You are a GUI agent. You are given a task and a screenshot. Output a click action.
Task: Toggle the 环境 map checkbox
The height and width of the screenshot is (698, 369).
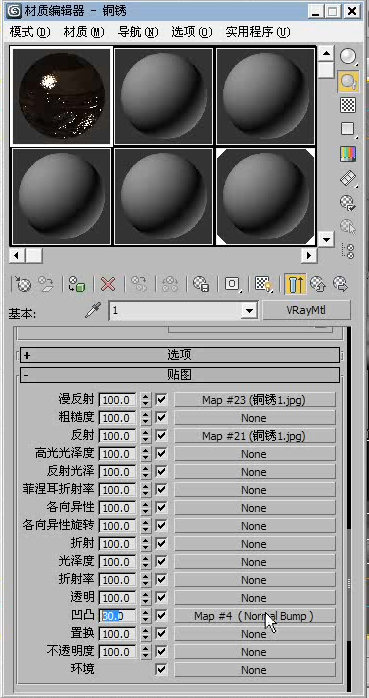161,670
